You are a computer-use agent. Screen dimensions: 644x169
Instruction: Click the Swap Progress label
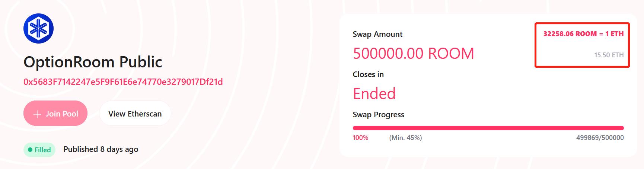[x=378, y=115]
